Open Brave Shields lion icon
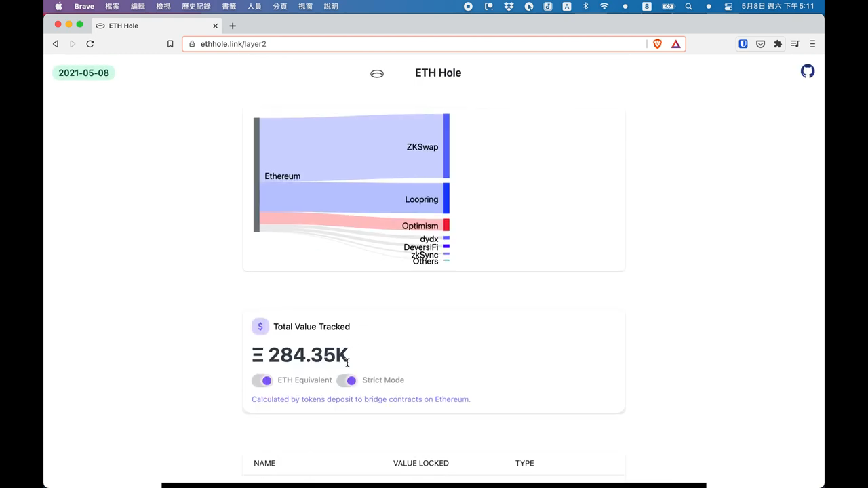 click(x=657, y=44)
